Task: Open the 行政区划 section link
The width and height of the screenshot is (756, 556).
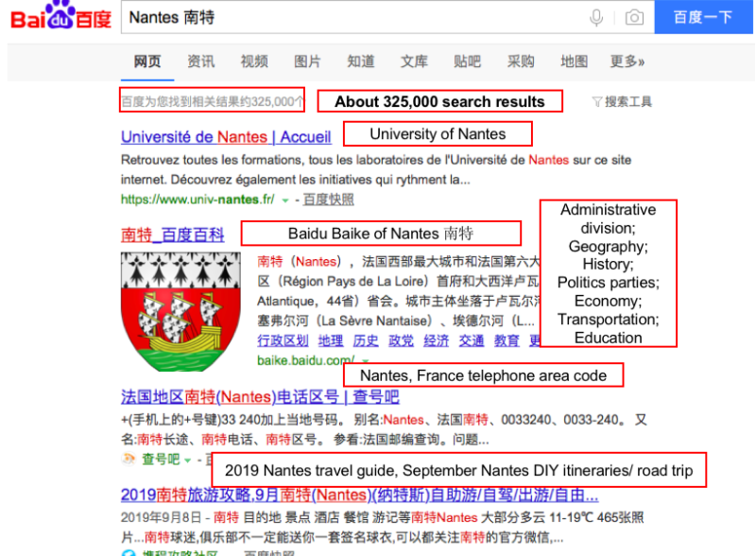Action: click(x=283, y=340)
